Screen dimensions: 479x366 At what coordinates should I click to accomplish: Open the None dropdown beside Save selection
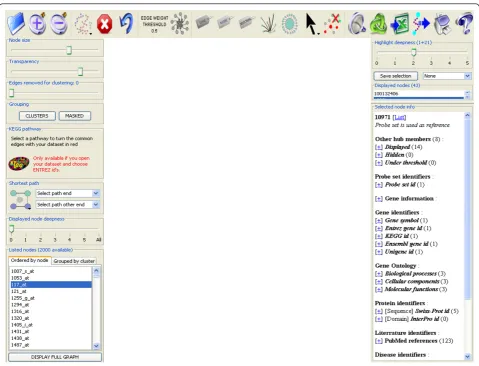[x=447, y=76]
